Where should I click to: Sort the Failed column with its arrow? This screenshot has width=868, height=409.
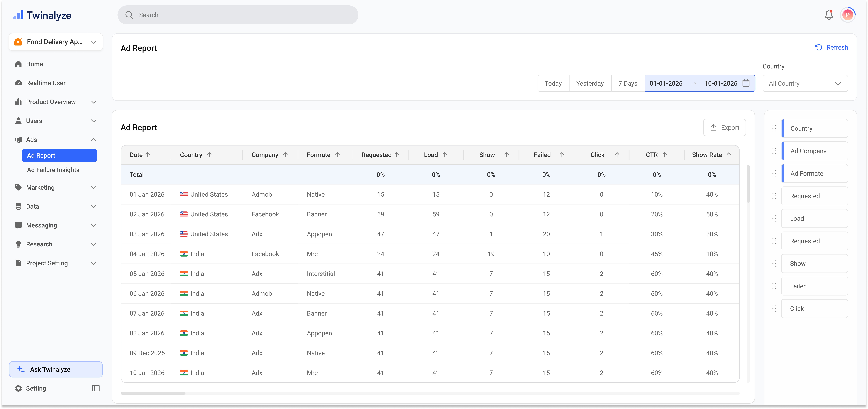[562, 155]
